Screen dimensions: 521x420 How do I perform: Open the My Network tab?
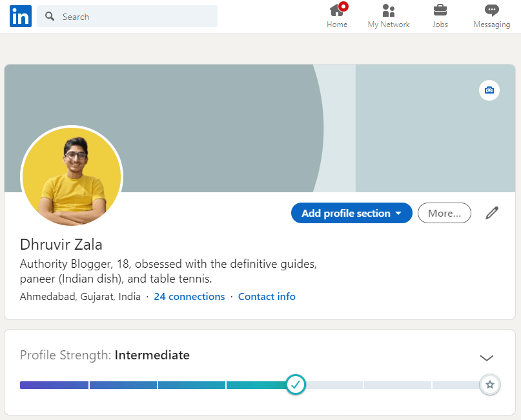[389, 15]
